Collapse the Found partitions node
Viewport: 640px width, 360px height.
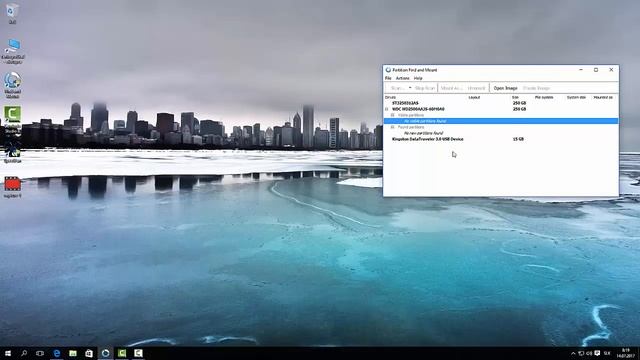393,127
